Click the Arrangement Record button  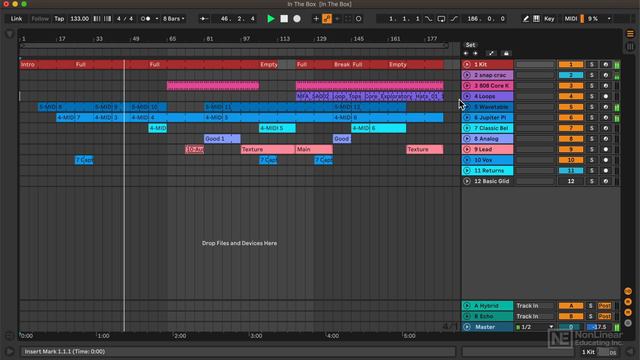(297, 19)
